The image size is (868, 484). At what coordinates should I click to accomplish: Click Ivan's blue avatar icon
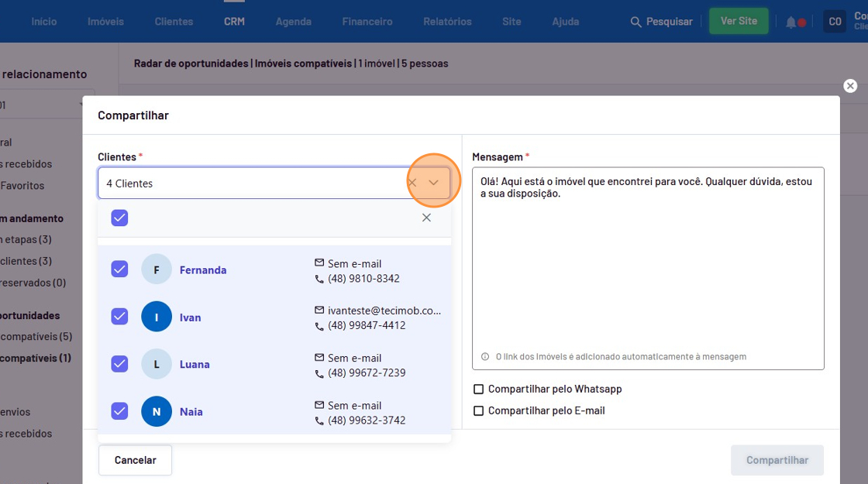click(157, 317)
